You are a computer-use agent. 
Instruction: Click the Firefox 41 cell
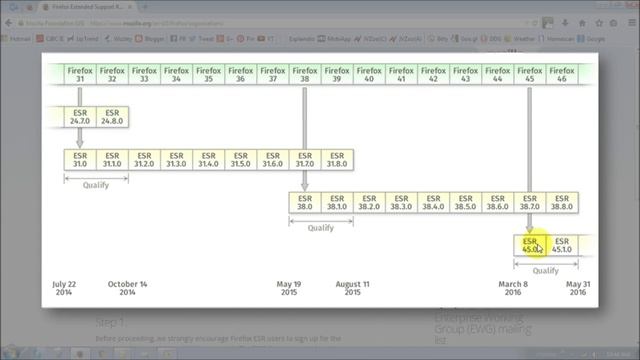tap(401, 74)
